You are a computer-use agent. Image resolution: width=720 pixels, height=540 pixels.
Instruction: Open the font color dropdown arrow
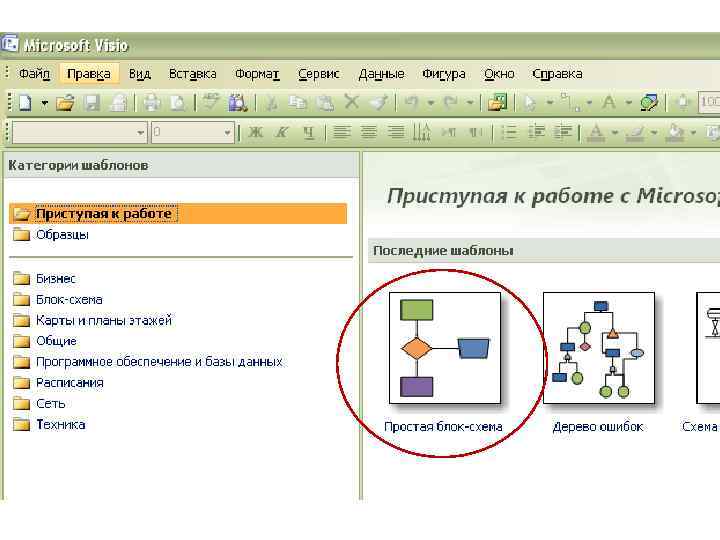615,133
